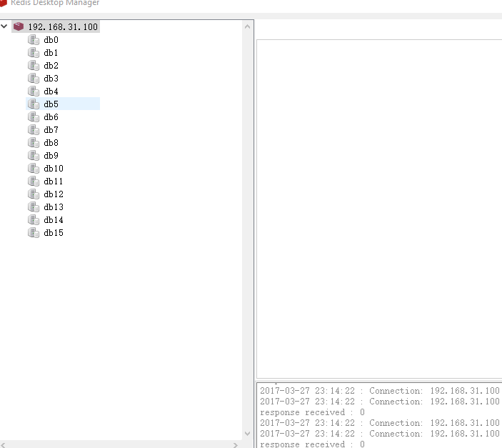
Task: Click the db2 database icon
Action: coord(34,65)
